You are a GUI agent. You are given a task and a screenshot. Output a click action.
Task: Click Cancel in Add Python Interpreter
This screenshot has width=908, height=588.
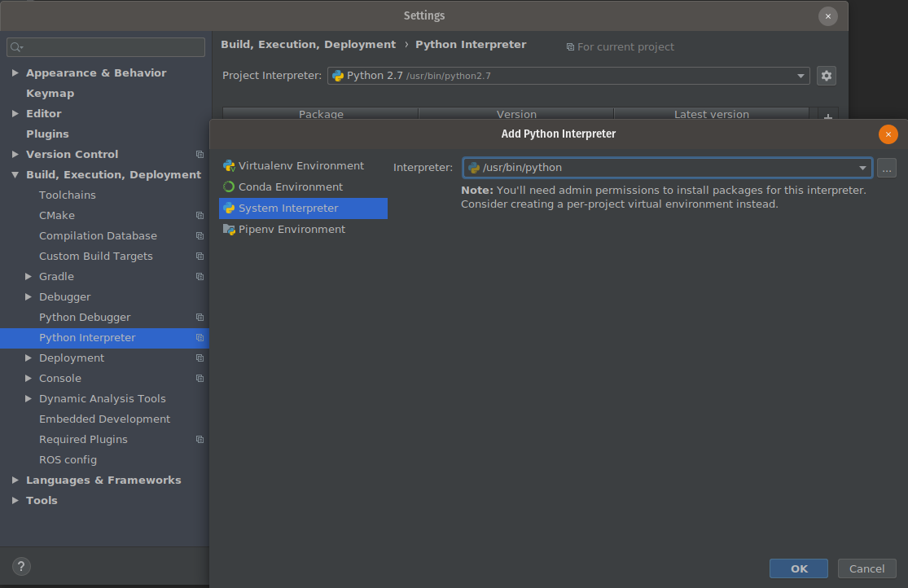tap(867, 568)
